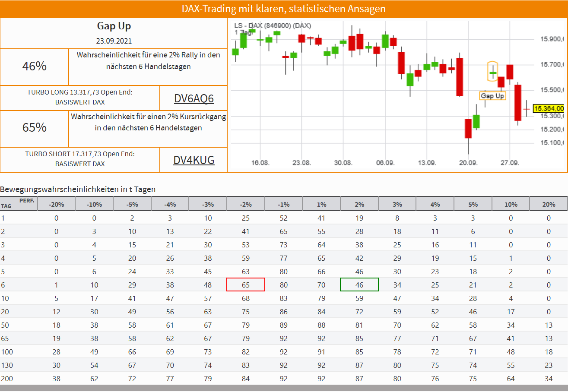This screenshot has width=568, height=392.
Task: Click the gray horizontal bar below the table
Action: tap(284, 388)
